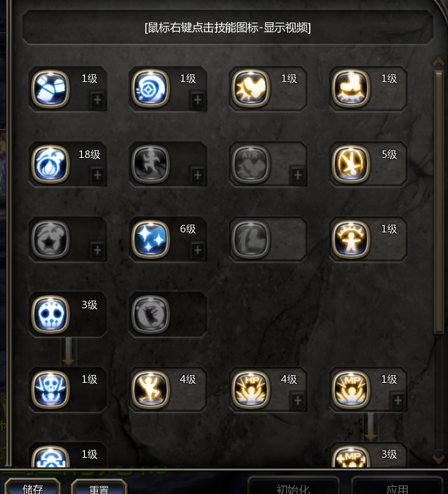The width and height of the screenshot is (448, 494).
Task: Click the golden running figure skill at 4级
Action: click(x=150, y=389)
